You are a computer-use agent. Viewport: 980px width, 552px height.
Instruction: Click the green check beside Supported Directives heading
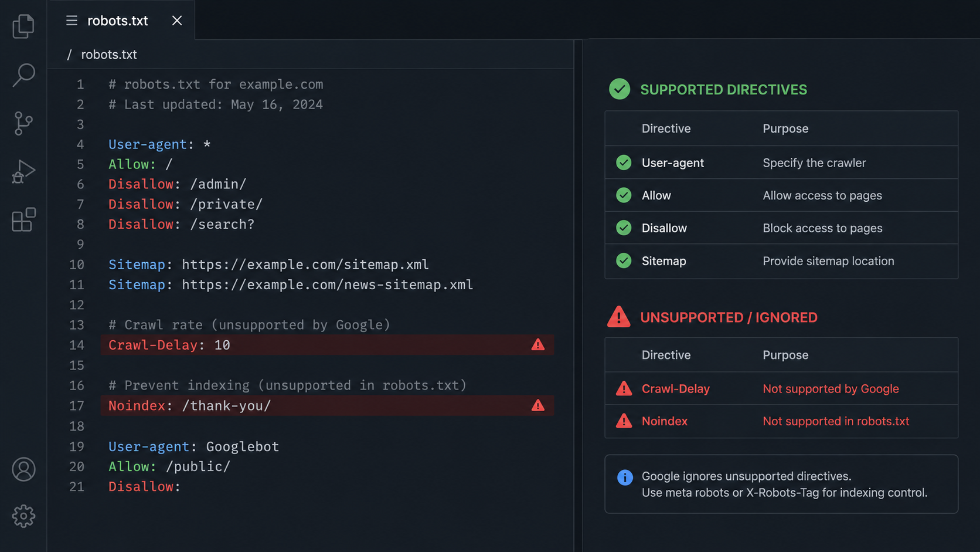coord(620,89)
